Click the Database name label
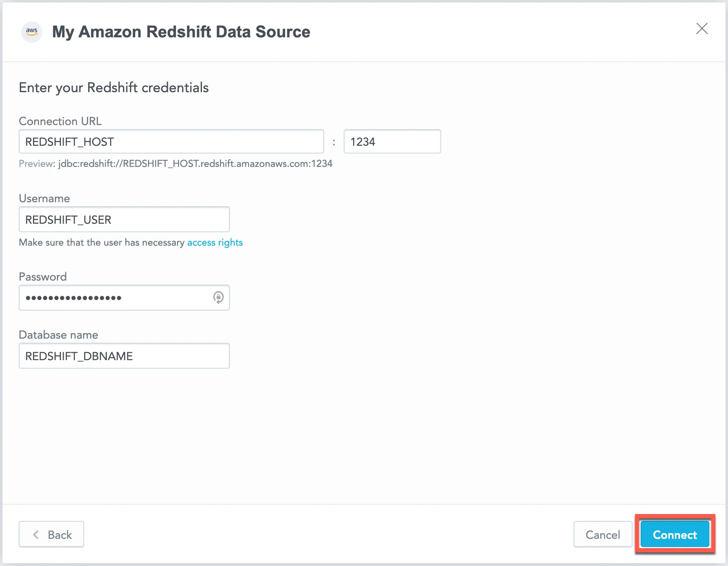Image resolution: width=728 pixels, height=566 pixels. (58, 335)
